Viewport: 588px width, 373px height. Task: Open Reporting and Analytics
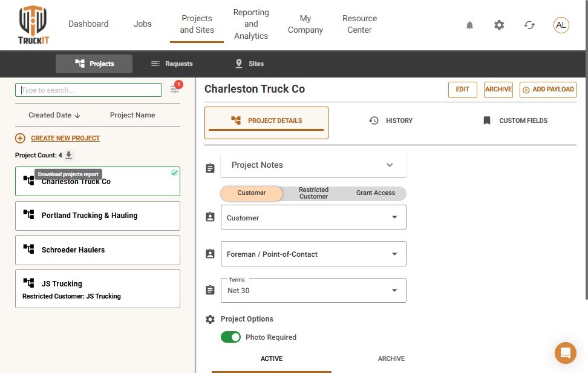pyautogui.click(x=251, y=24)
